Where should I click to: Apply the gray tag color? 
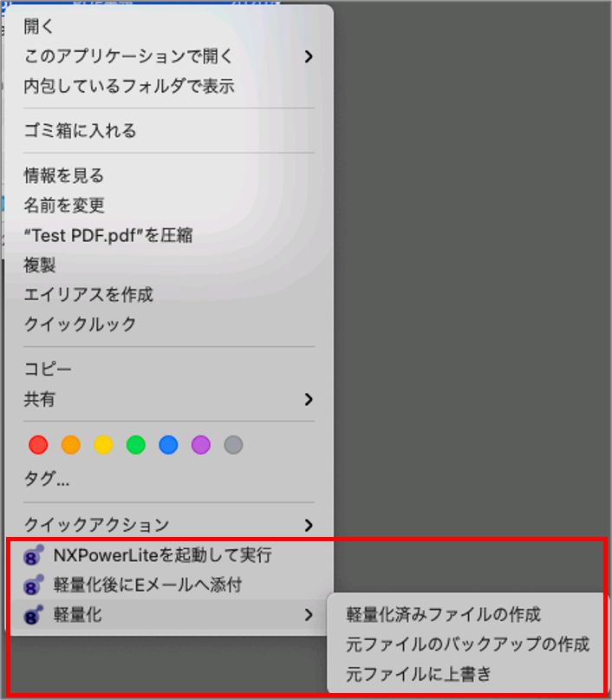pyautogui.click(x=234, y=445)
